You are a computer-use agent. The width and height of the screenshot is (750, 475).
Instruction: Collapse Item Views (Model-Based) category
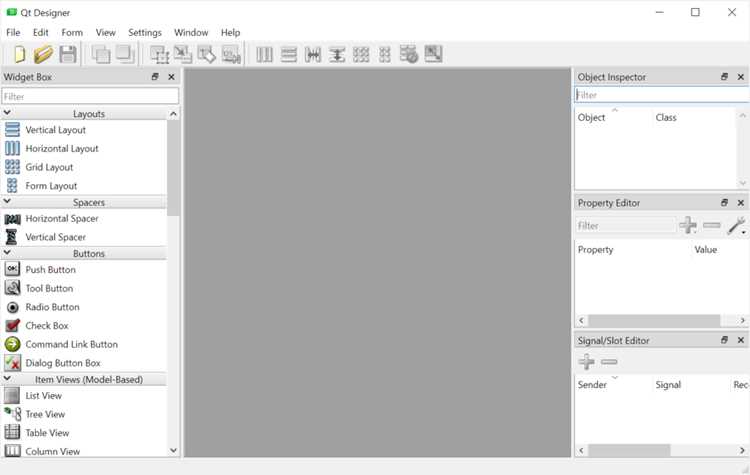7,378
